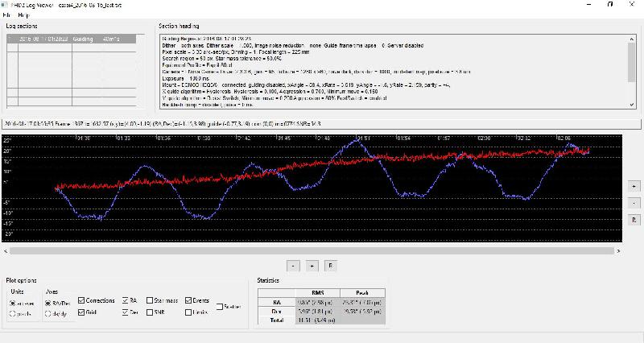
Task: Click the Search region line in Section heading
Action: [222, 59]
